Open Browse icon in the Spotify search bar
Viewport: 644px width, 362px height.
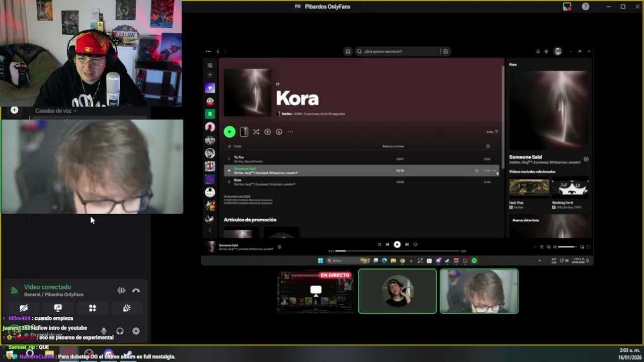[445, 51]
